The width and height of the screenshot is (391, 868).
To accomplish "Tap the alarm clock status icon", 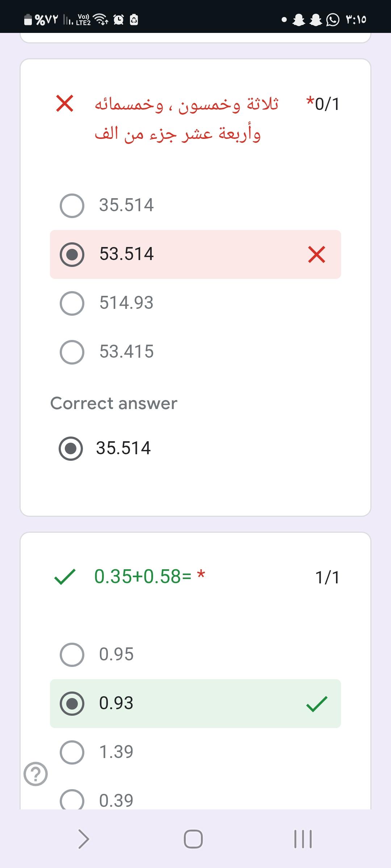I will tap(119, 20).
